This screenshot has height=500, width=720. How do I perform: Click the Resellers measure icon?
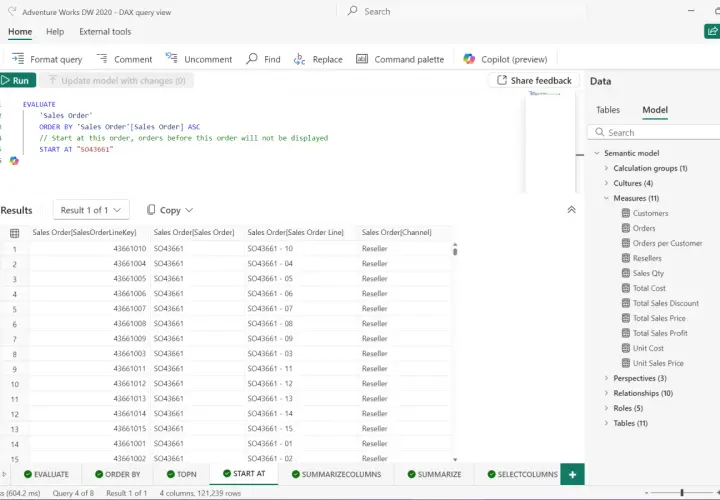click(x=625, y=258)
